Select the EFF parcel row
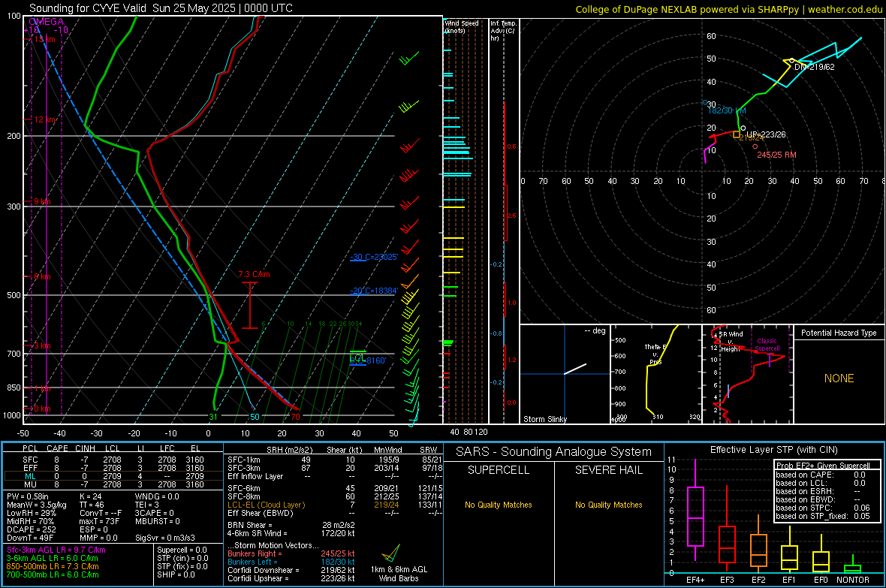Screen dimensions: 886x588 (x=113, y=468)
